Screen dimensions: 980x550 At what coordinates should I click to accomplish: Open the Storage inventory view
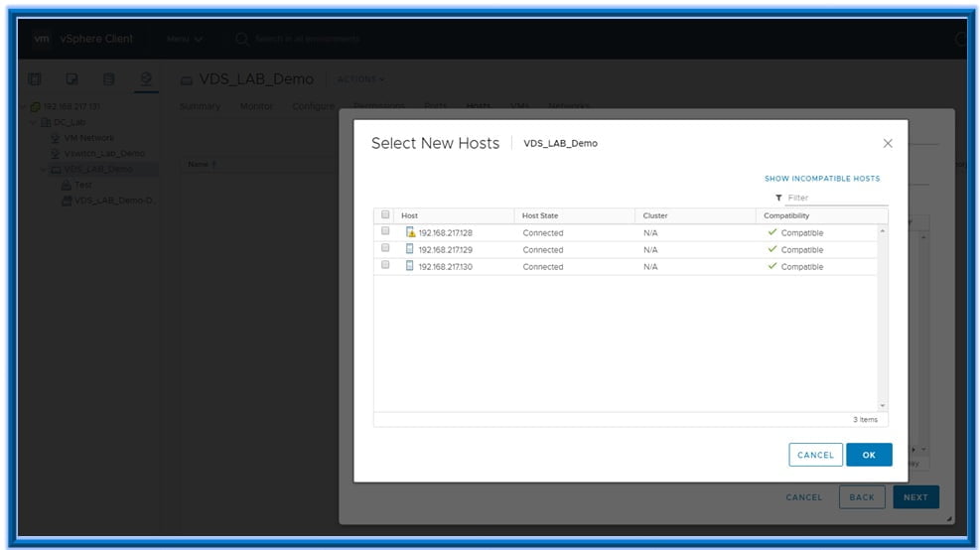(109, 78)
